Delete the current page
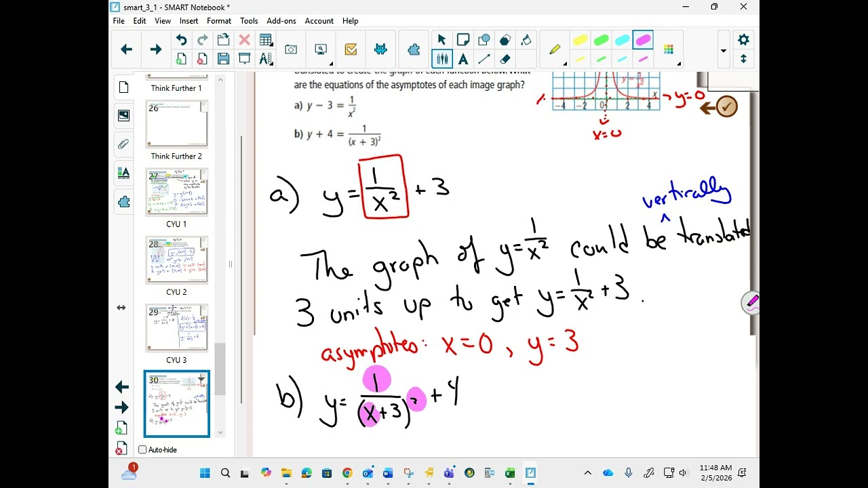The width and height of the screenshot is (868, 488). 202,59
